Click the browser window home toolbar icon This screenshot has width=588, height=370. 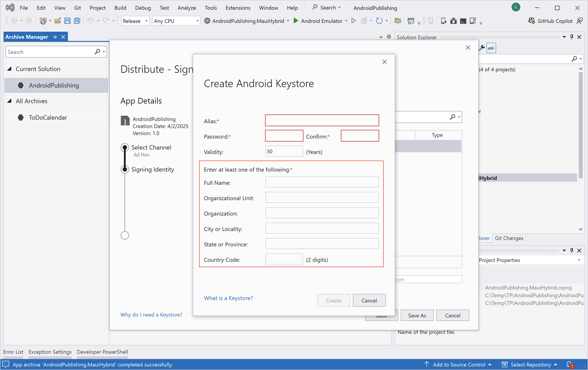(x=411, y=21)
